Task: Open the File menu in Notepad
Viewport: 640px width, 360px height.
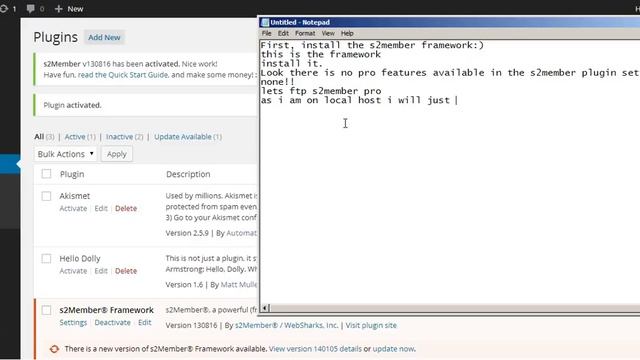Action: pyautogui.click(x=267, y=33)
